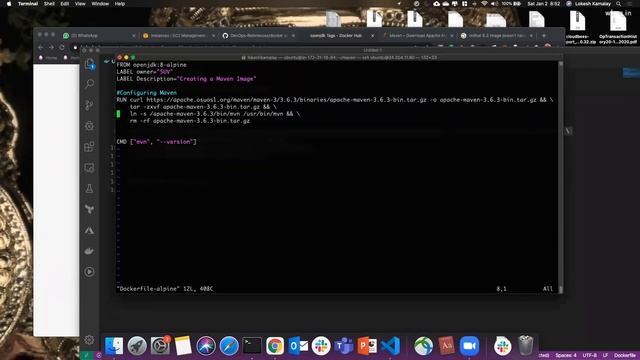
Task: Open OpTransactionHistory pdf on desktop
Action: pos(618,27)
